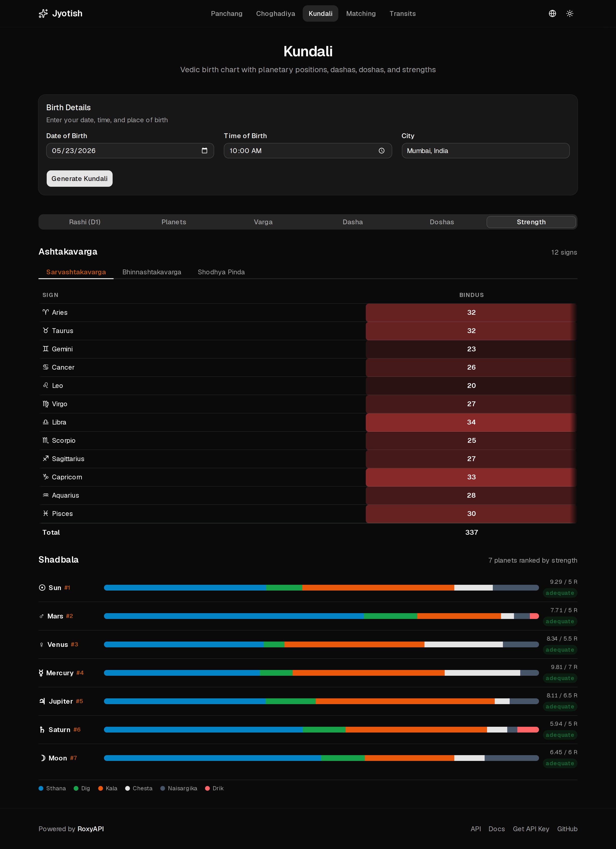The width and height of the screenshot is (616, 849).
Task: Click the Mars planet glyph in Shadbala
Action: [x=42, y=616]
